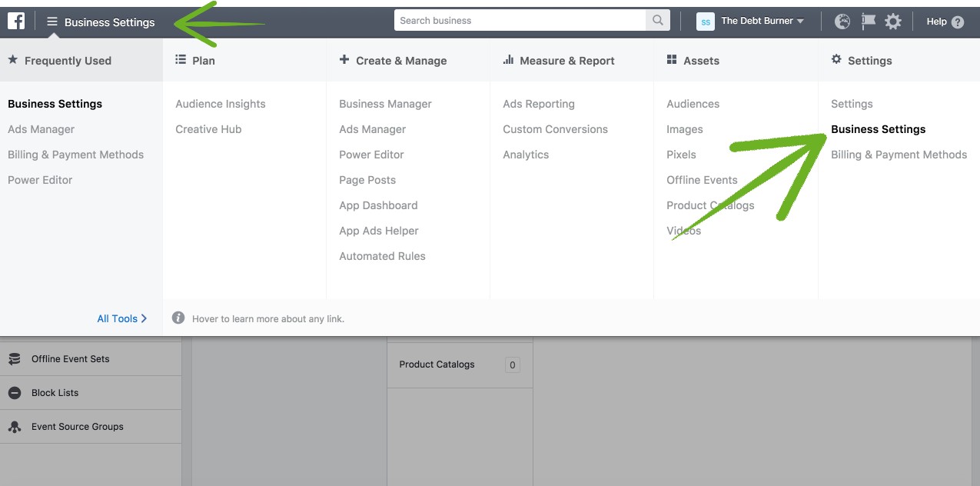Click the grid icon of Assets
This screenshot has width=980, height=486.
(672, 59)
